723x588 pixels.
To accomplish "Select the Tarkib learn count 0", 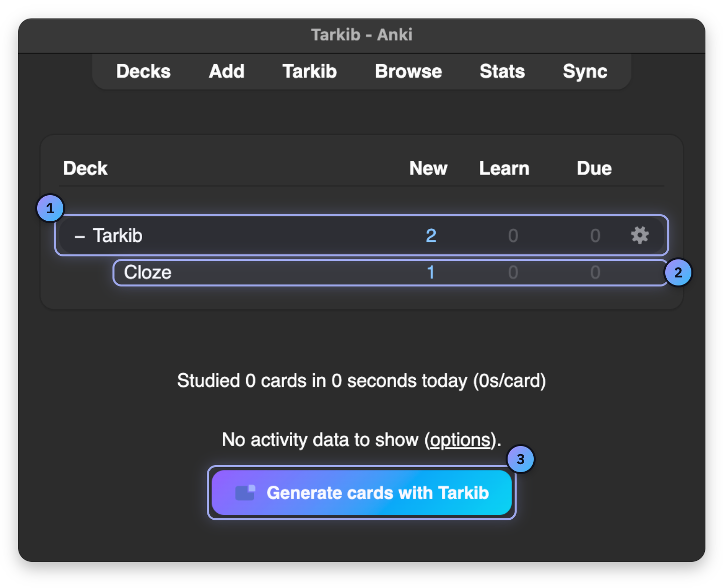I will coord(513,235).
